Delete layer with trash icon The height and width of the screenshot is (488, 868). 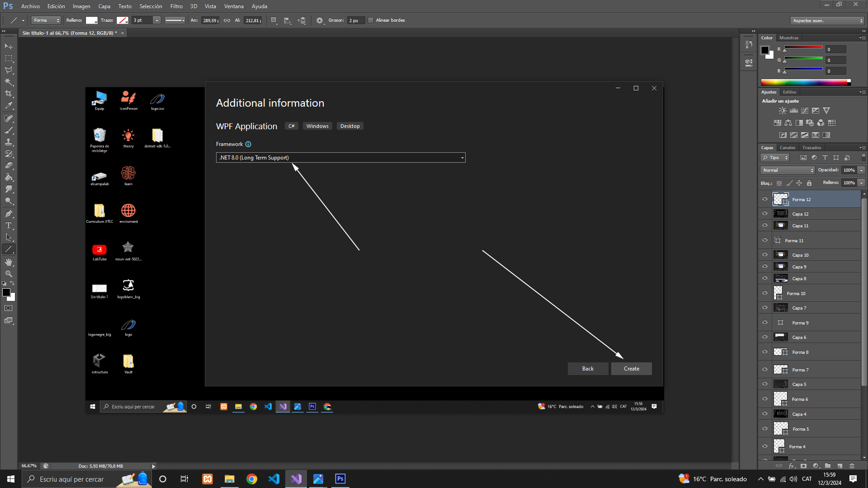point(852,466)
